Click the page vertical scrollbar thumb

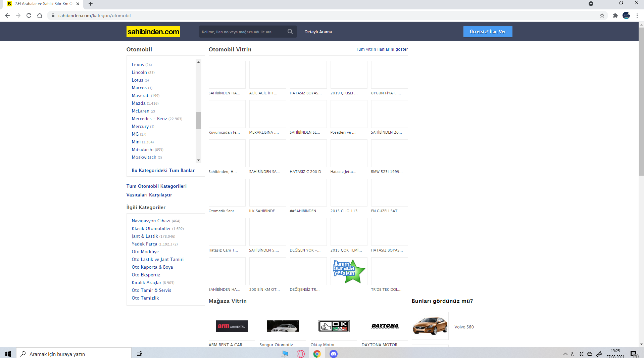pos(641,101)
